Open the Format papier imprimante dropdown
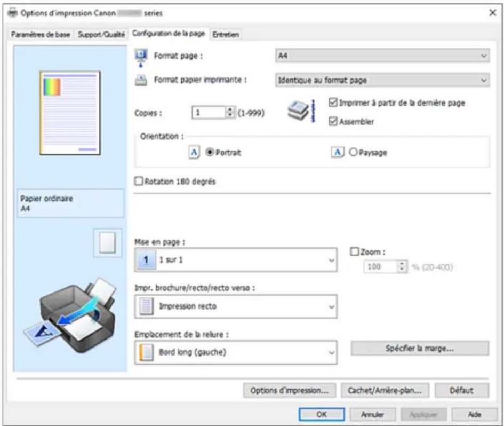The image size is (504, 426). (x=382, y=80)
